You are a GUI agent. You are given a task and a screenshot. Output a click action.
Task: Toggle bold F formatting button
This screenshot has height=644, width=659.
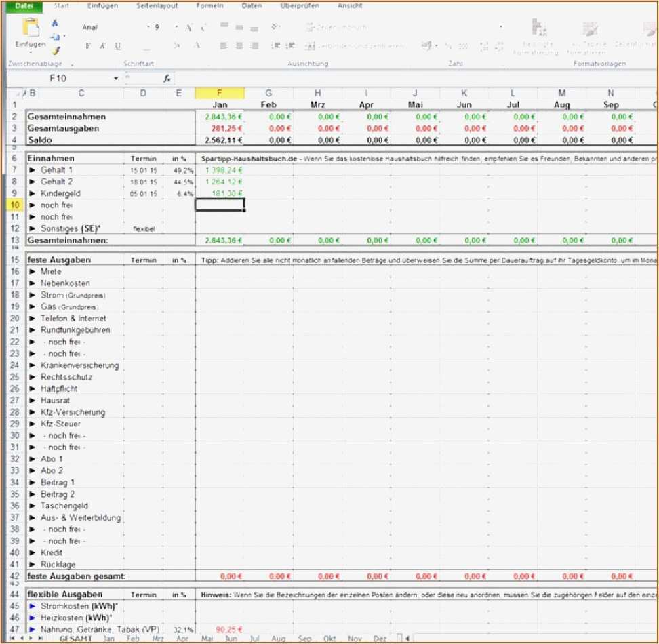pyautogui.click(x=88, y=46)
